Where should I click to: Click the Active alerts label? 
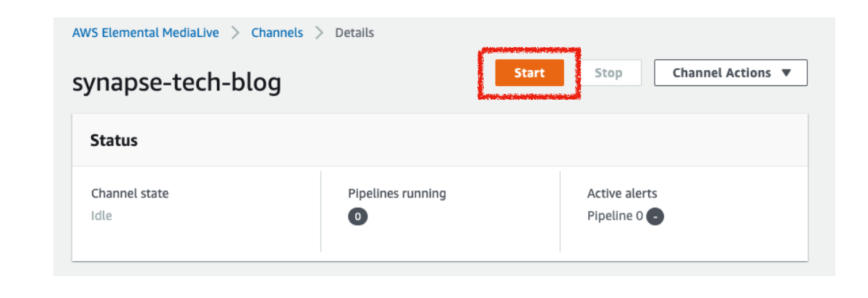(x=622, y=193)
